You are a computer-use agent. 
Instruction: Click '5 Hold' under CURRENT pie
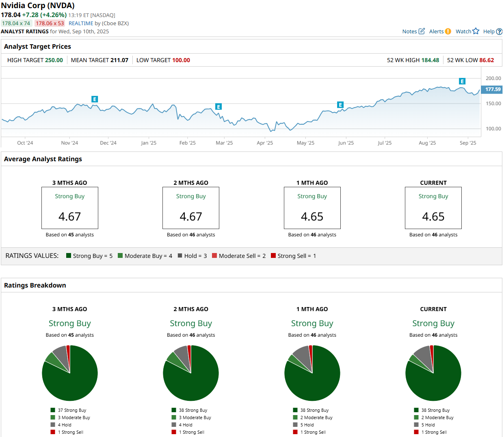[424, 425]
